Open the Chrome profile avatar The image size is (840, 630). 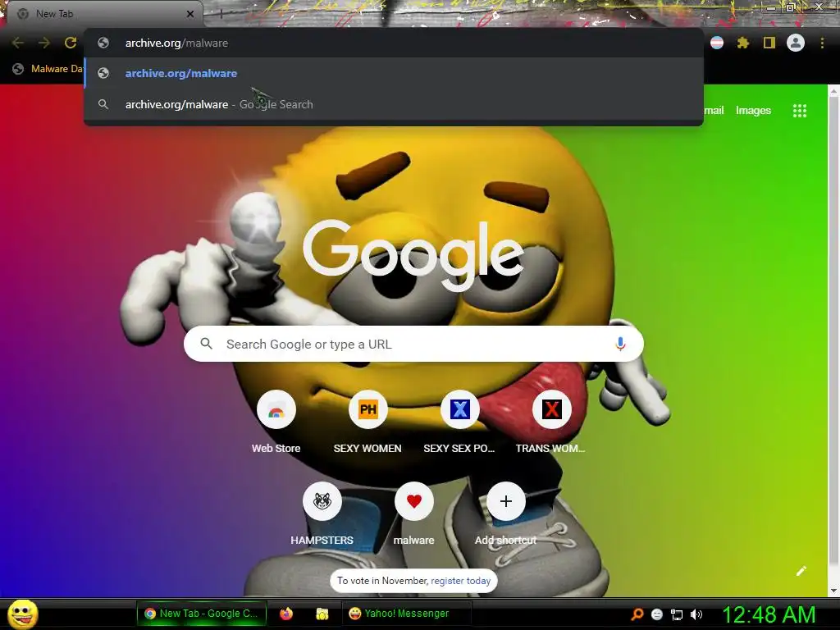point(796,43)
